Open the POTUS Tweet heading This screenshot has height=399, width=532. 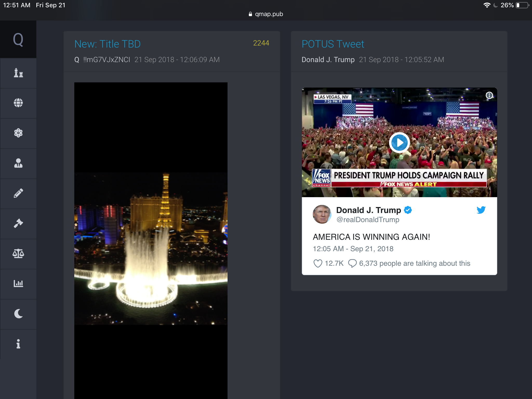333,44
